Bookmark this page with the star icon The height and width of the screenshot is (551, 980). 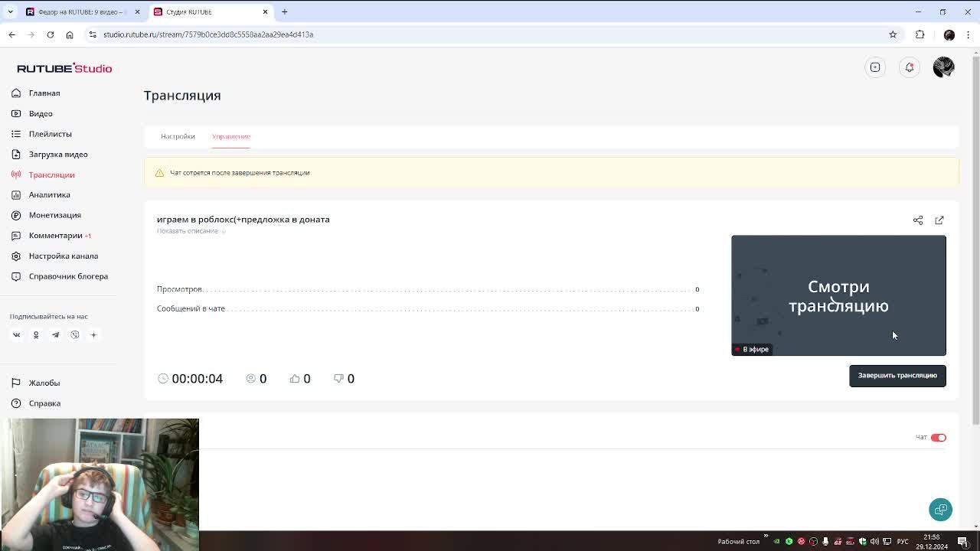click(x=893, y=34)
